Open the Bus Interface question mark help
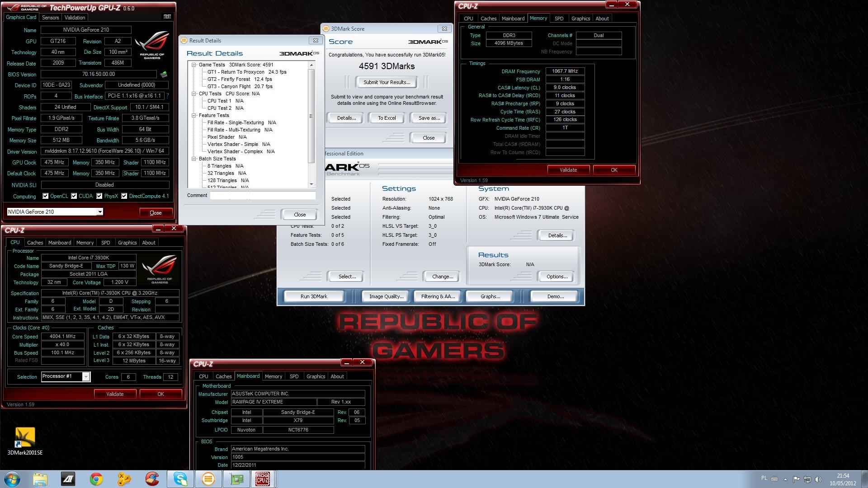 167,96
